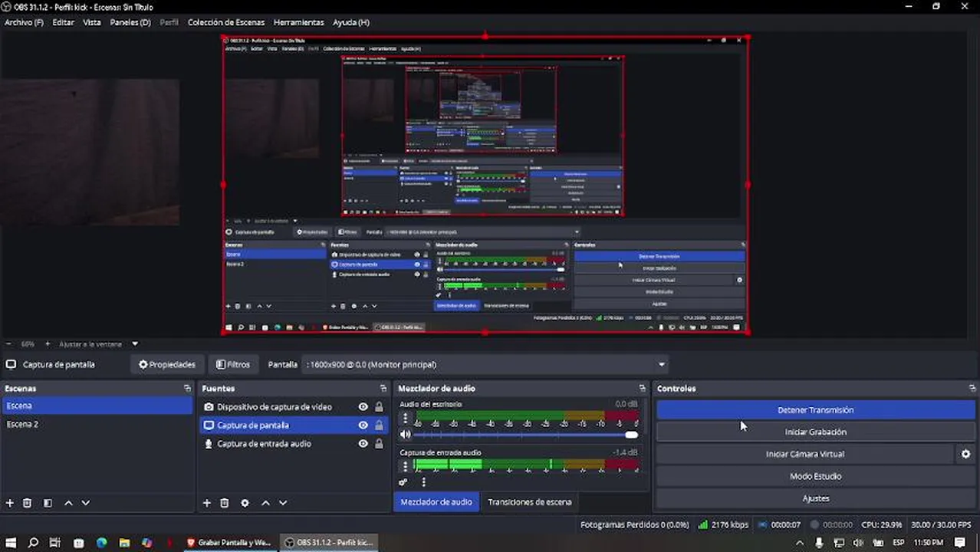Open the Ayuda menu
The height and width of the screenshot is (552, 980).
click(x=351, y=22)
